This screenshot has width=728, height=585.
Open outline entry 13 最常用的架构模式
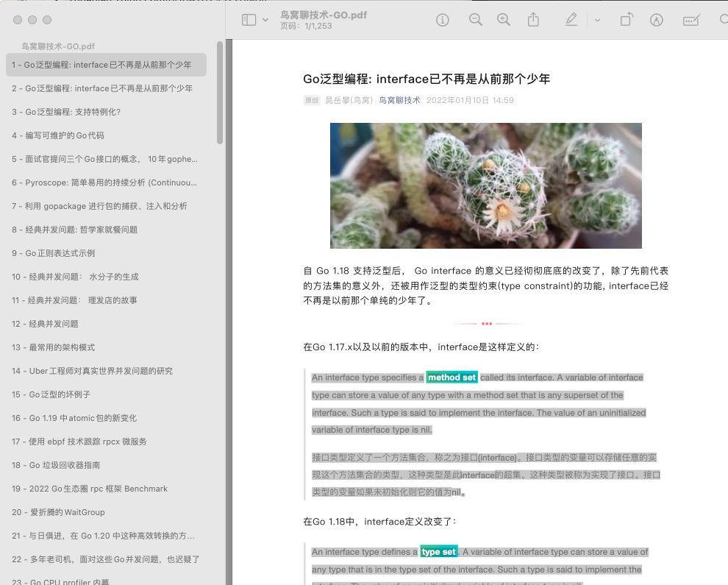[107, 347]
